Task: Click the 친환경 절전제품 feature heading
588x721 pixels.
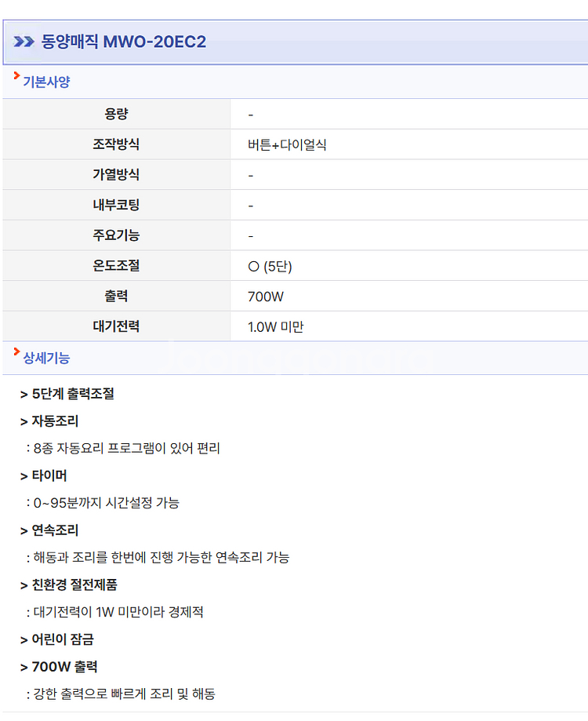Action: pos(74,584)
